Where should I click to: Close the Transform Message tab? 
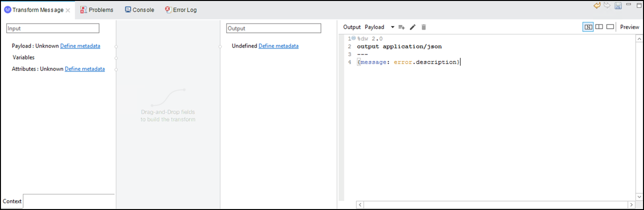pyautogui.click(x=68, y=10)
